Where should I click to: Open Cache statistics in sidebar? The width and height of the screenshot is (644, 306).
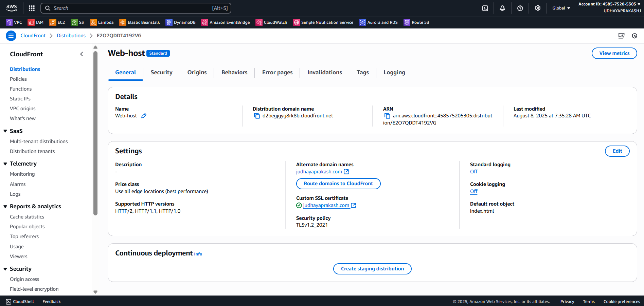pyautogui.click(x=27, y=217)
